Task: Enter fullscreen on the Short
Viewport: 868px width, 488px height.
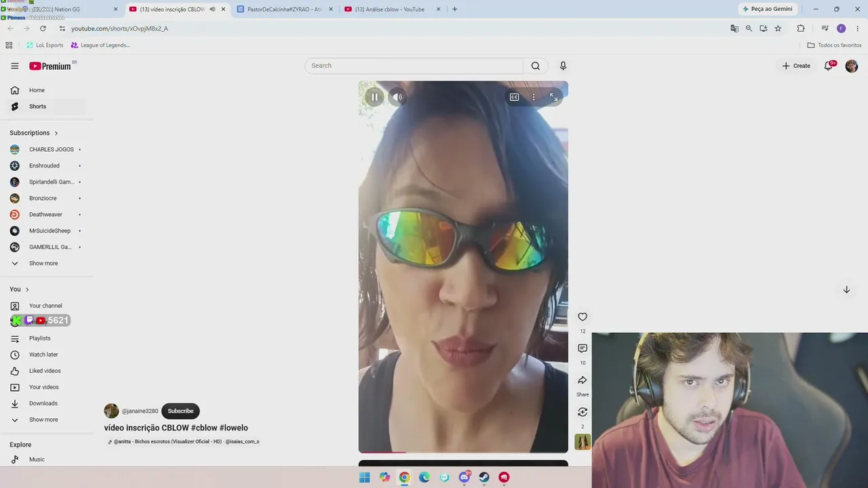Action: 553,97
